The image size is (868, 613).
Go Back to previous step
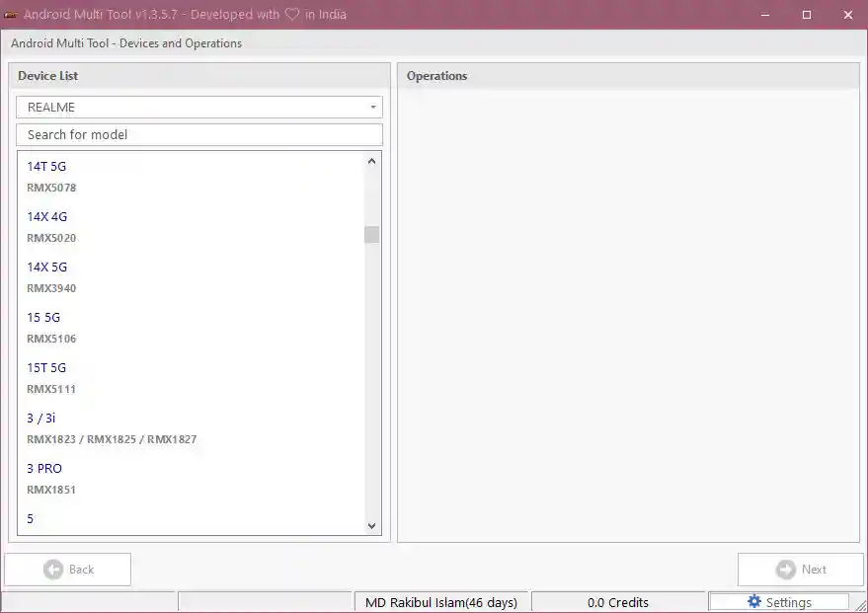point(67,570)
